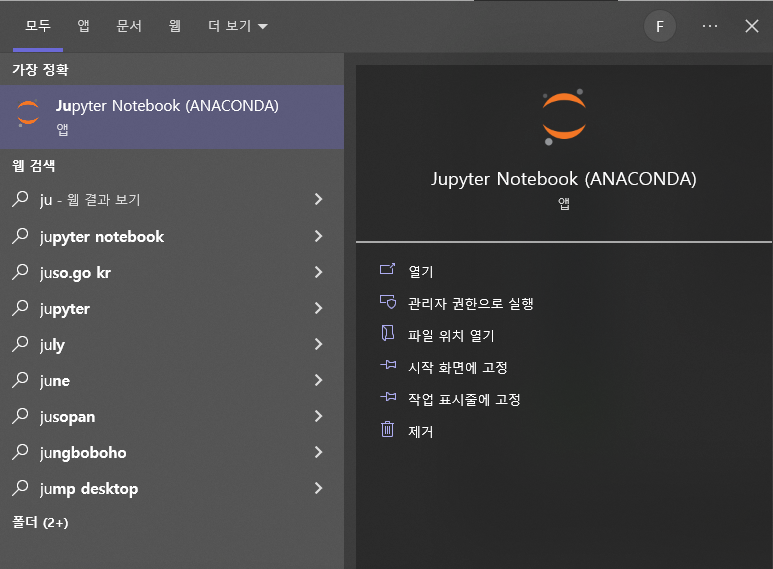Click search icon beside 'jungboboho'

tap(20, 452)
